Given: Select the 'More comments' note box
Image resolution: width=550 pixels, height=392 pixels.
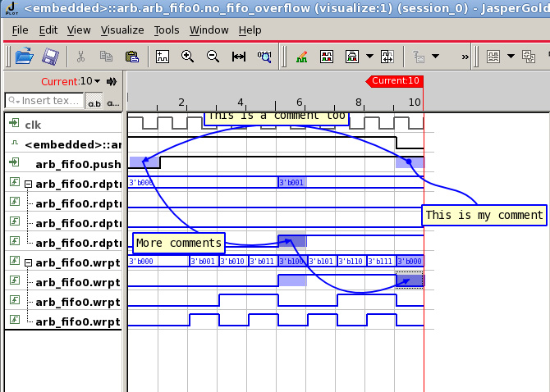Looking at the screenshot, I should (179, 243).
